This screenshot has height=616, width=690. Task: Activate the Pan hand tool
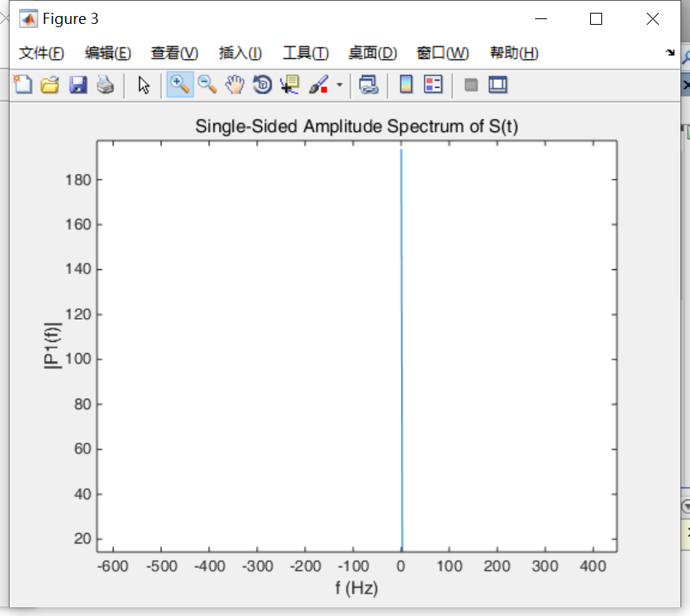coord(234,85)
